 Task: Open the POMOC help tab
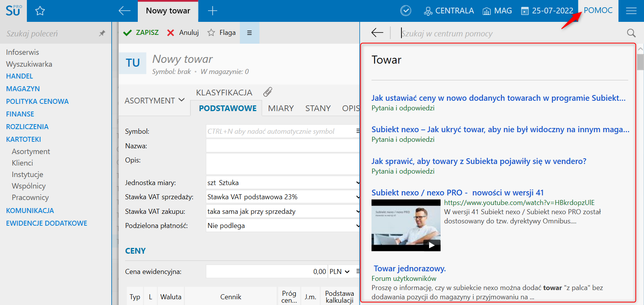tap(598, 10)
